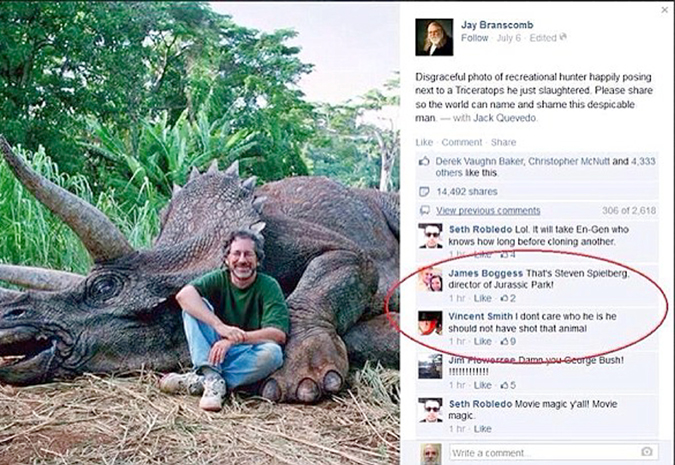The height and width of the screenshot is (465, 675).
Task: Click the Share link under the post
Action: tap(503, 142)
